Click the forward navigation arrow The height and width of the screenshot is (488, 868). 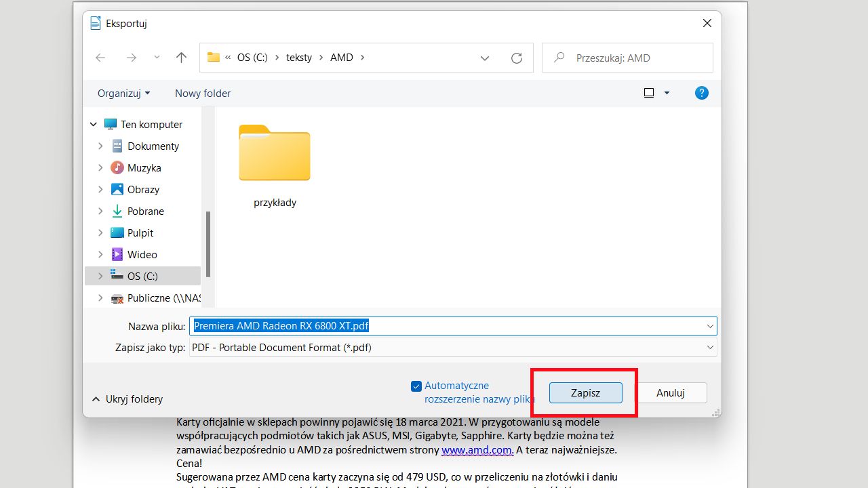[132, 58]
